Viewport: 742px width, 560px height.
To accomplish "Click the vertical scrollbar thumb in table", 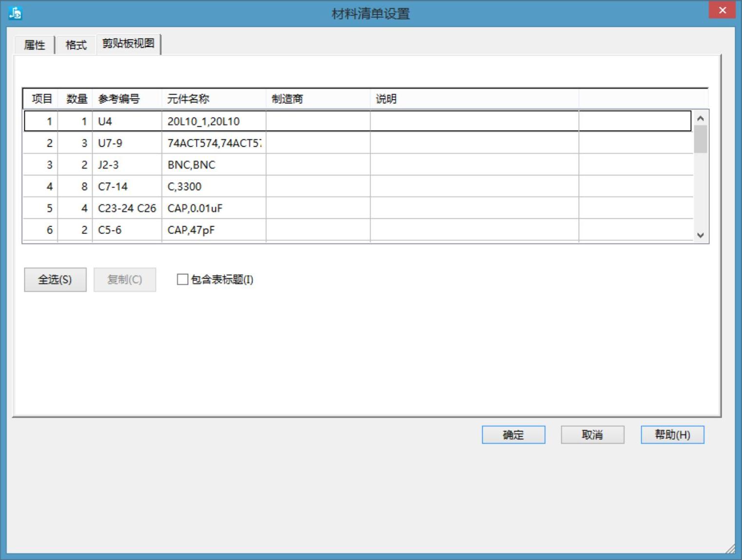I will pyautogui.click(x=700, y=139).
